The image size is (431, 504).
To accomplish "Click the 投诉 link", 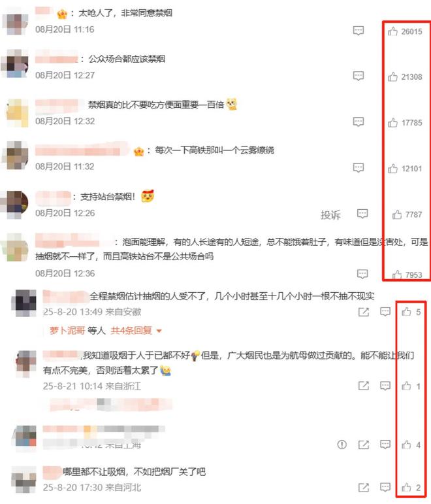I will [330, 214].
